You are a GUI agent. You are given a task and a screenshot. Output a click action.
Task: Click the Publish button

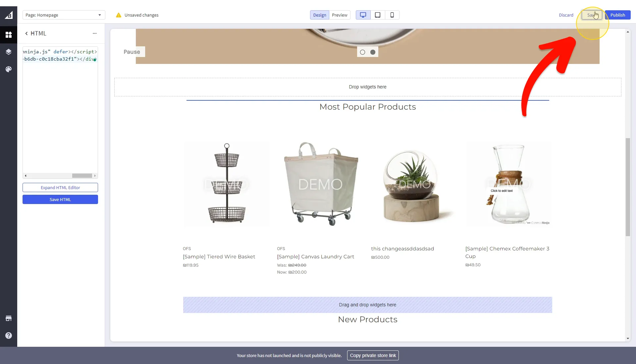point(617,15)
